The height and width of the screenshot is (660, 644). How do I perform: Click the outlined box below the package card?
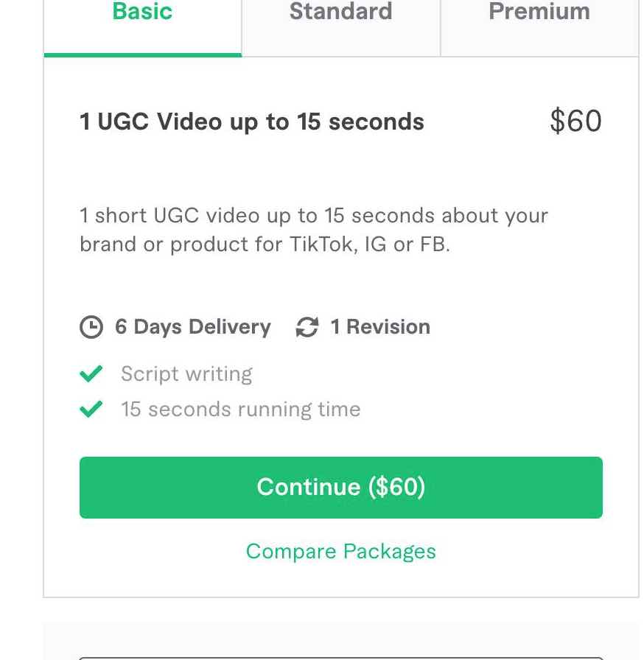tap(341, 658)
